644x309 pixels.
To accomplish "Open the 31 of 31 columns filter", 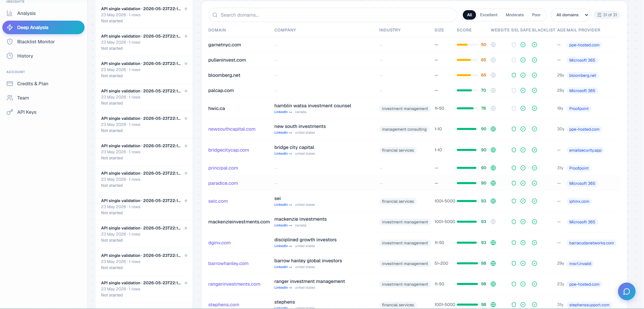I will (607, 15).
